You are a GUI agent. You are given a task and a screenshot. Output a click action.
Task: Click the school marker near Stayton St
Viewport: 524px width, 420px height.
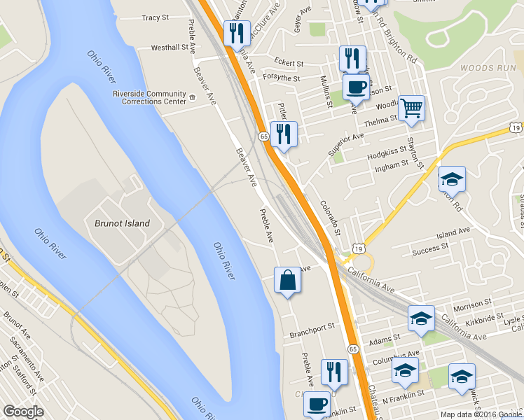click(x=452, y=180)
